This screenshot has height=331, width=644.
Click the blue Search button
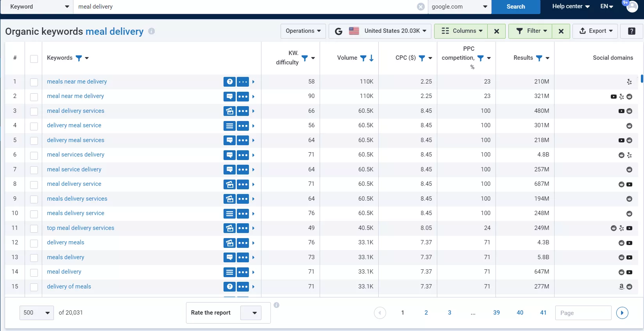(x=516, y=7)
